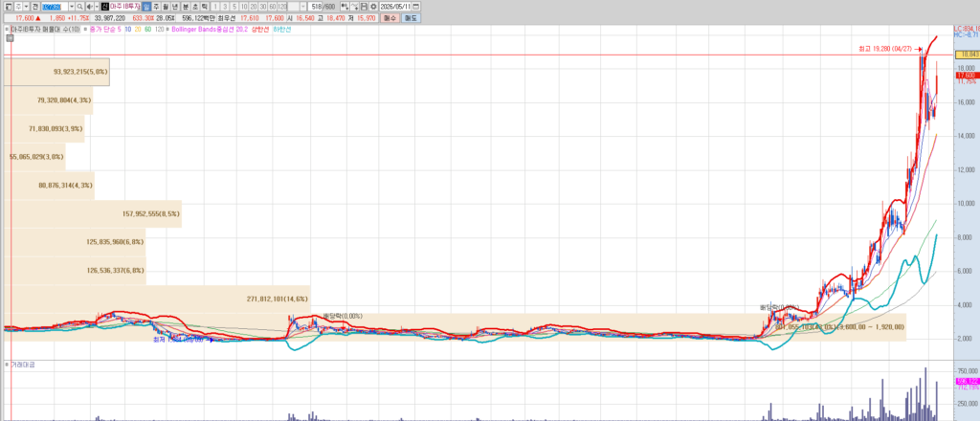Image resolution: width=980 pixels, height=421 pixels.
Task: Click the 아주IB투자 매물대 수(10) legend label
Action: [x=46, y=30]
